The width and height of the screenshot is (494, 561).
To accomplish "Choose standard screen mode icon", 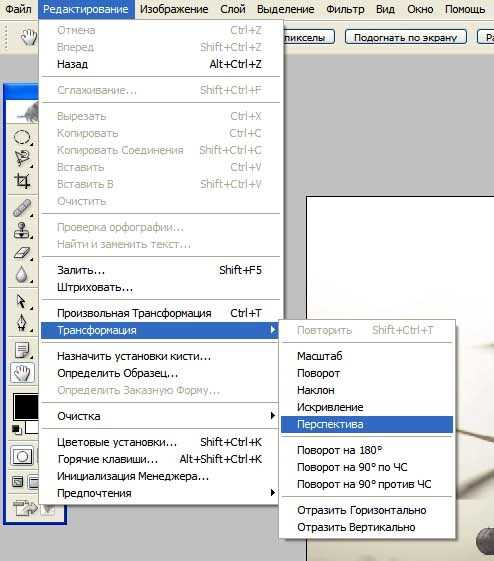I will click(x=17, y=482).
